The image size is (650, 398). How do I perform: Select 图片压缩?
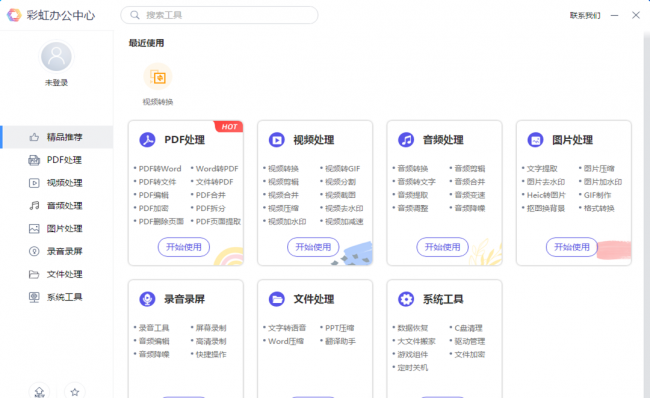click(599, 169)
